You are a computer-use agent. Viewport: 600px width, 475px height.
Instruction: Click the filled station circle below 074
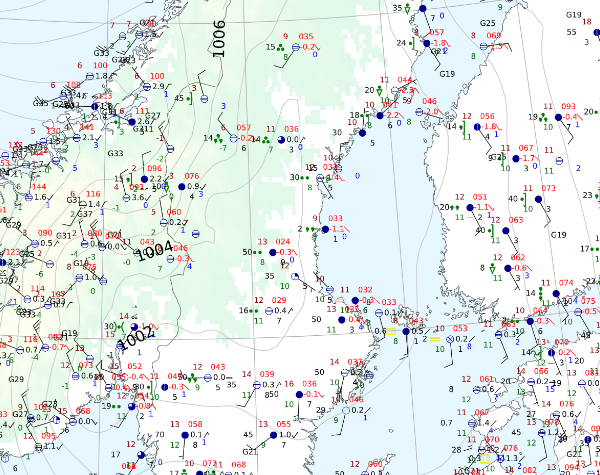[x=556, y=294]
